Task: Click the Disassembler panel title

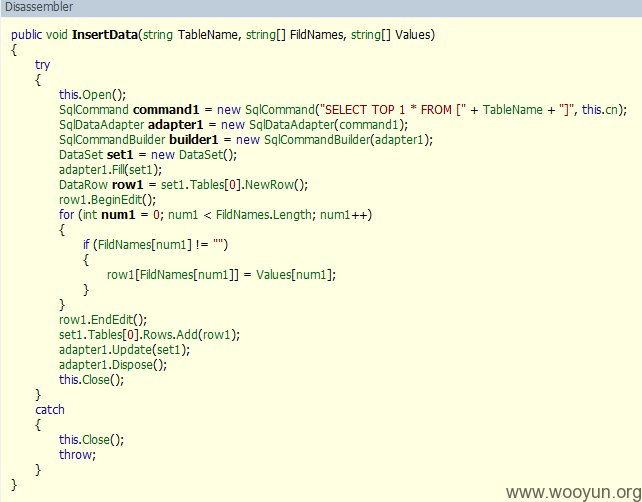Action: 39,7
